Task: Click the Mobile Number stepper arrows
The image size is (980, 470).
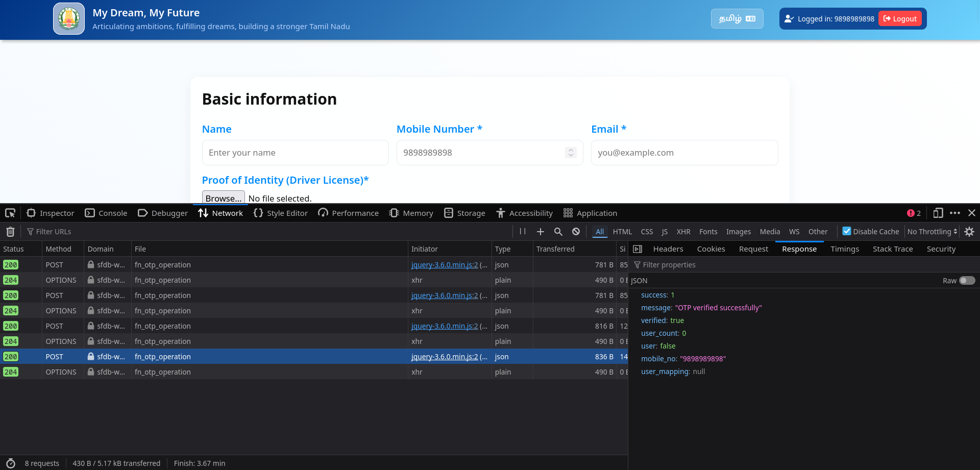Action: [571, 153]
